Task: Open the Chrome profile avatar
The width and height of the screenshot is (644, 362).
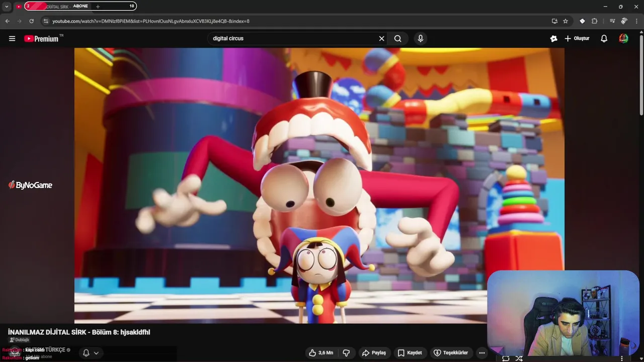Action: coord(624,21)
